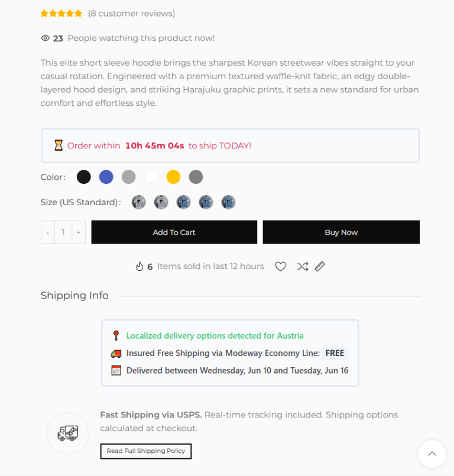The image size is (454, 476).
Task: Click the quantity input field
Action: (x=63, y=232)
